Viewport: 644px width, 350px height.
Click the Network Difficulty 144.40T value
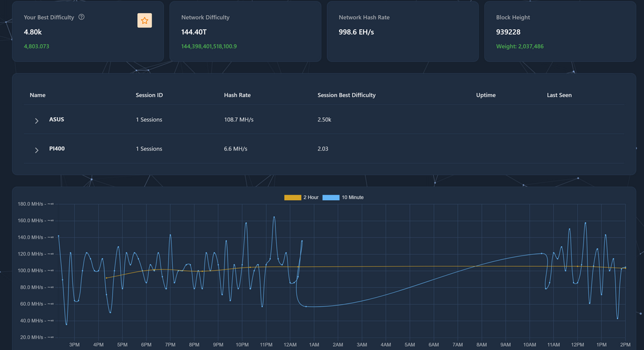coord(194,31)
